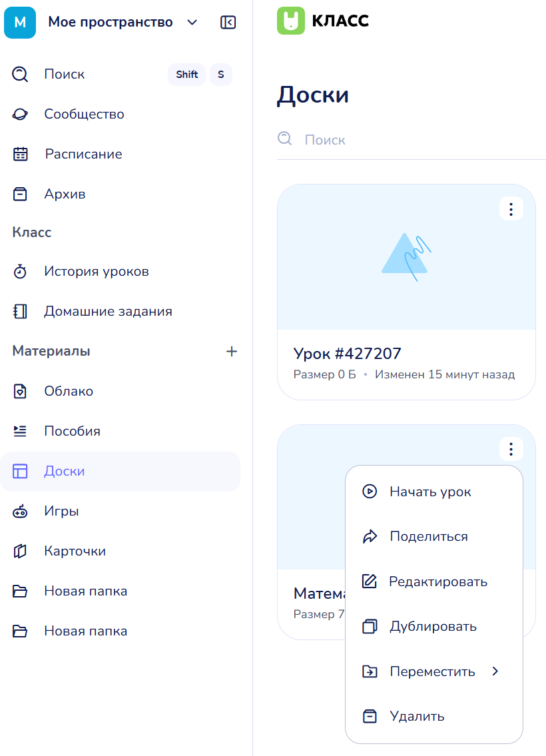
Task: Click the blue M workspace avatar
Action: (20, 22)
